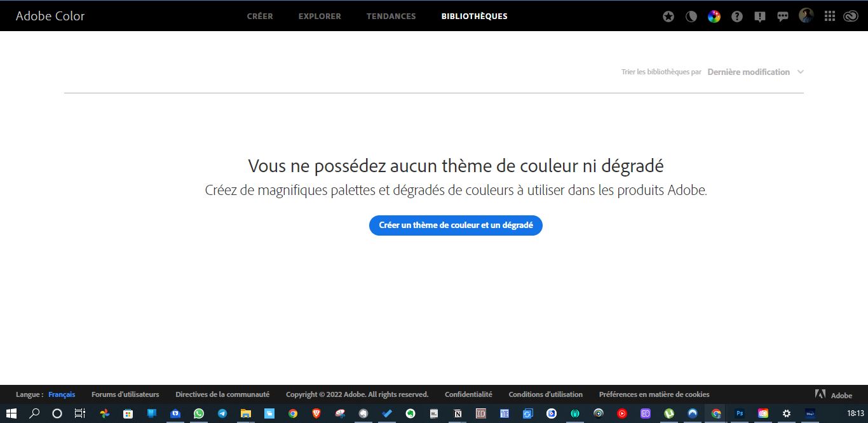This screenshot has width=868, height=423.
Task: Open File Explorer folder in taskbar
Action: (246, 413)
